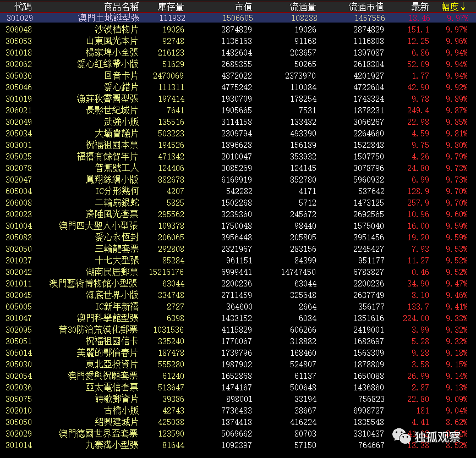
Task: Sort by the 最新 column header
Action: tap(420, 7)
